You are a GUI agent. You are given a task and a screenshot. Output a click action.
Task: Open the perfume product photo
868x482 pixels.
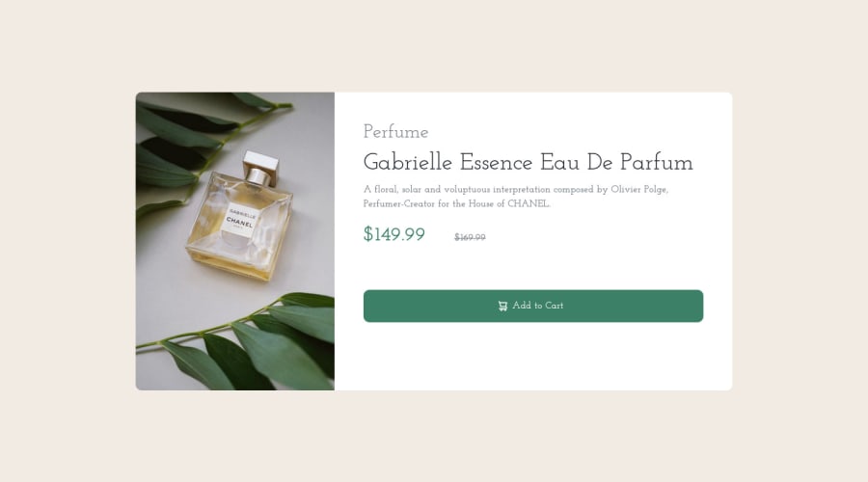tap(234, 241)
